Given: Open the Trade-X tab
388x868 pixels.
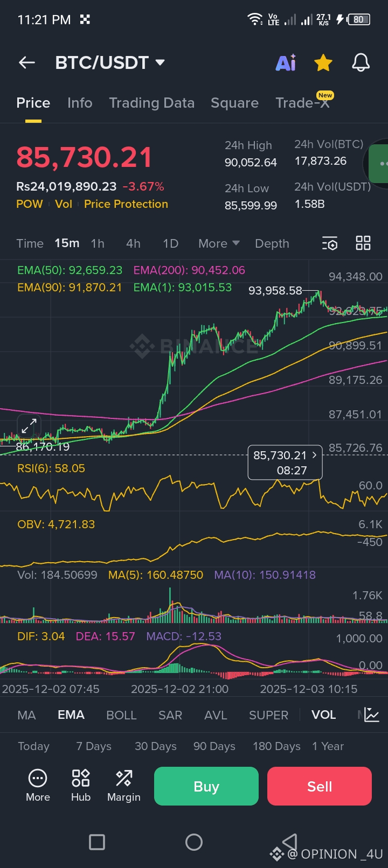Looking at the screenshot, I should pos(303,102).
